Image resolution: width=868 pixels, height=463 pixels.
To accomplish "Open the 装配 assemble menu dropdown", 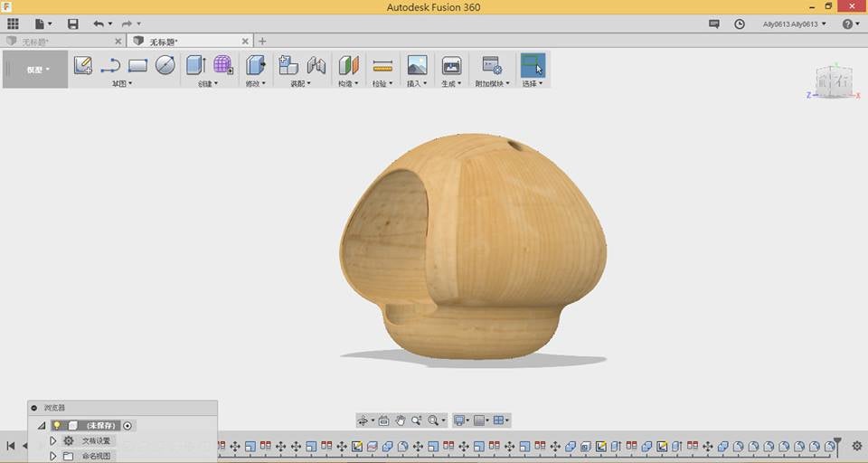I will click(300, 83).
